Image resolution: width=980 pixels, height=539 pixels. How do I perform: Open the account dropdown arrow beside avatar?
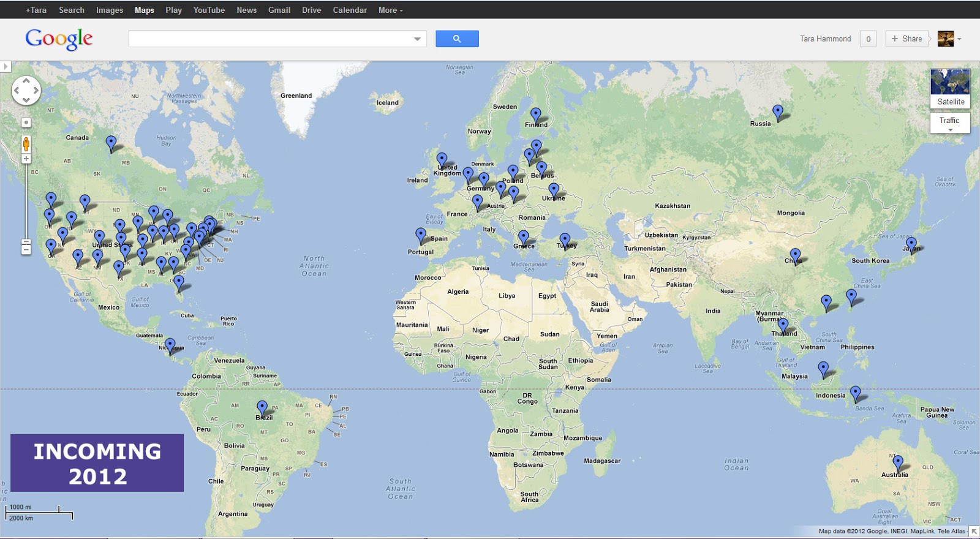coord(959,39)
